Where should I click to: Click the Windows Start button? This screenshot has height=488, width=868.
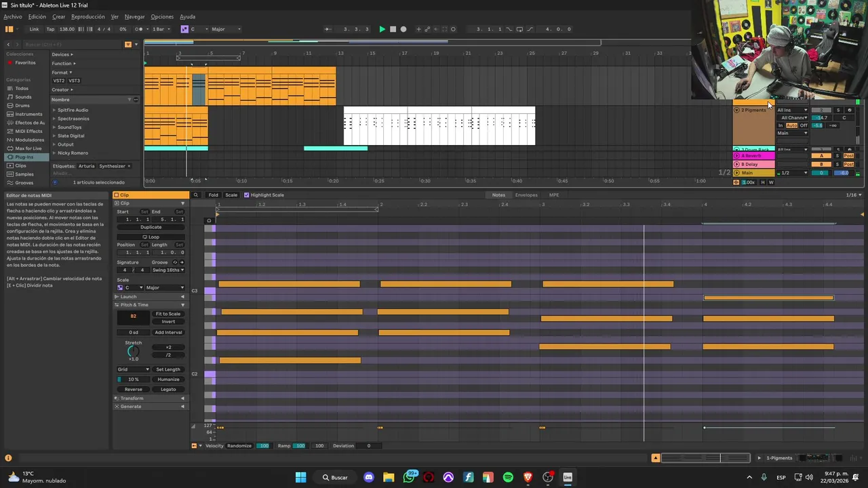[x=300, y=477]
